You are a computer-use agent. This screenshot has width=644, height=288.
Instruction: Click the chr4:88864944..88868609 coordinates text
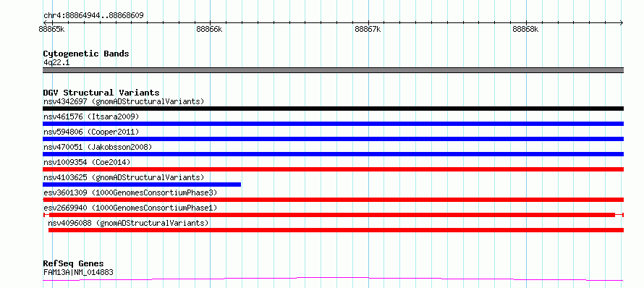93,16
